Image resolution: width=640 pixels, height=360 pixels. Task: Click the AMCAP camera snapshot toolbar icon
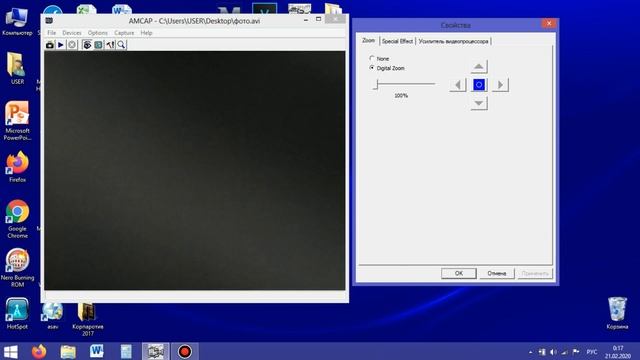pos(50,45)
